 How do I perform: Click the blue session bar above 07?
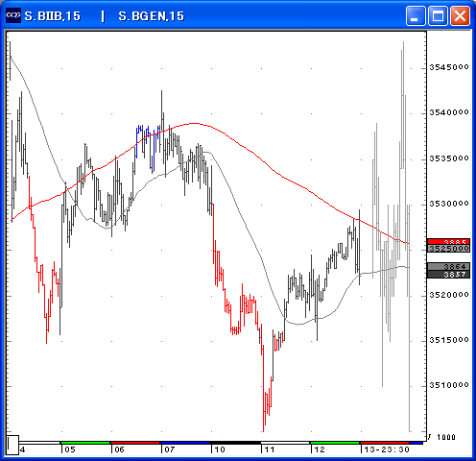[x=185, y=443]
